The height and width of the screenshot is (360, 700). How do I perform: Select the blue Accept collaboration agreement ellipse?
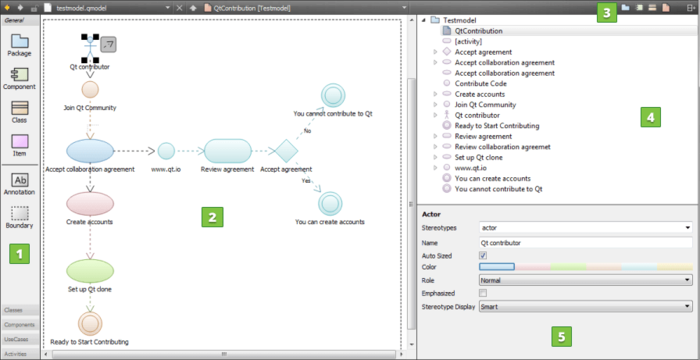click(x=90, y=151)
